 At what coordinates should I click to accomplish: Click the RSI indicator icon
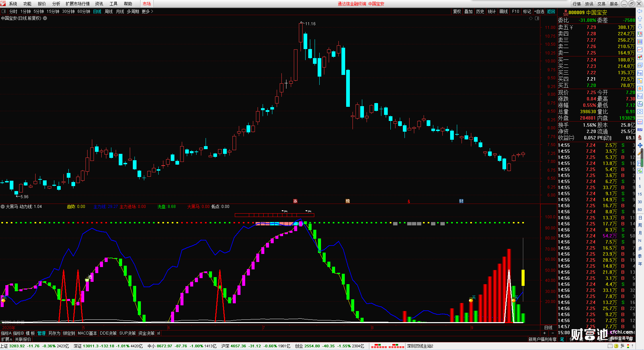640,130
